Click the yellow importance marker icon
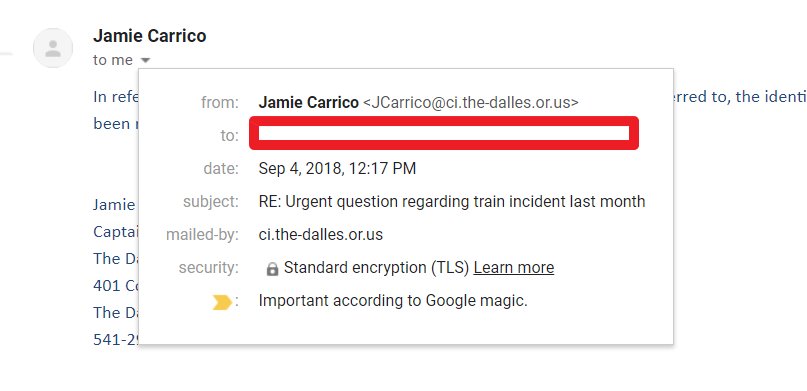807x391 pixels. [x=222, y=303]
